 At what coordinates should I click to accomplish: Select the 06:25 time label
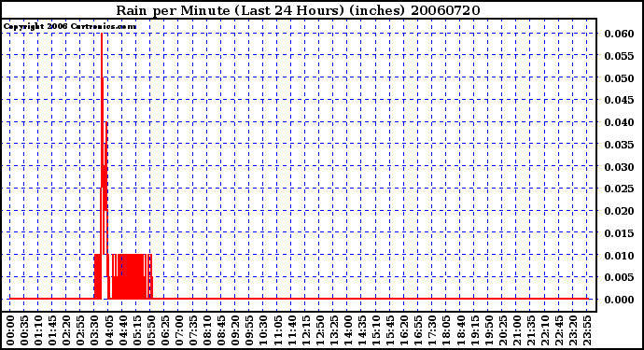[164, 330]
